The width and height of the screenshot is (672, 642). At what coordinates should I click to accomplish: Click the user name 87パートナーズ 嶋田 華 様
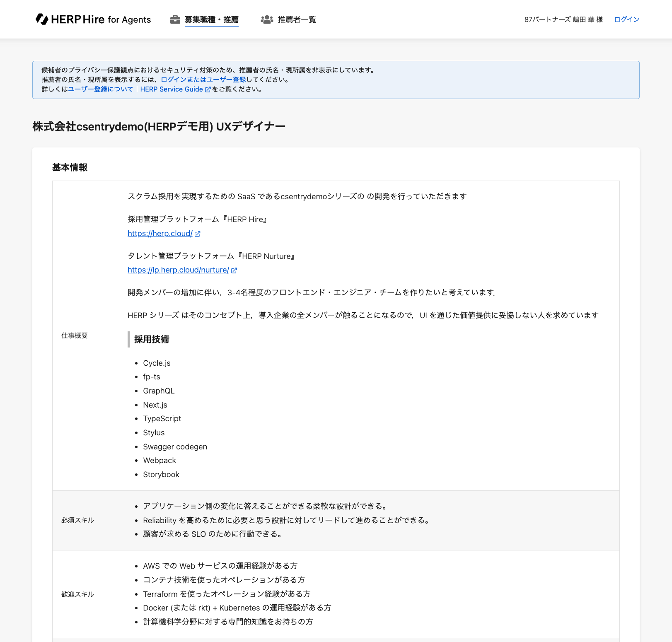(x=563, y=19)
